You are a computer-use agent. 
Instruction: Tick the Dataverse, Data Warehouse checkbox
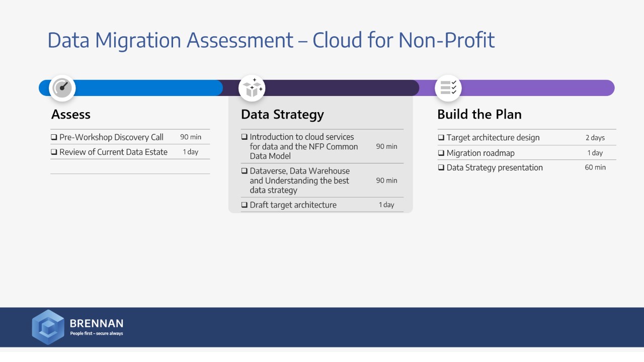point(245,171)
